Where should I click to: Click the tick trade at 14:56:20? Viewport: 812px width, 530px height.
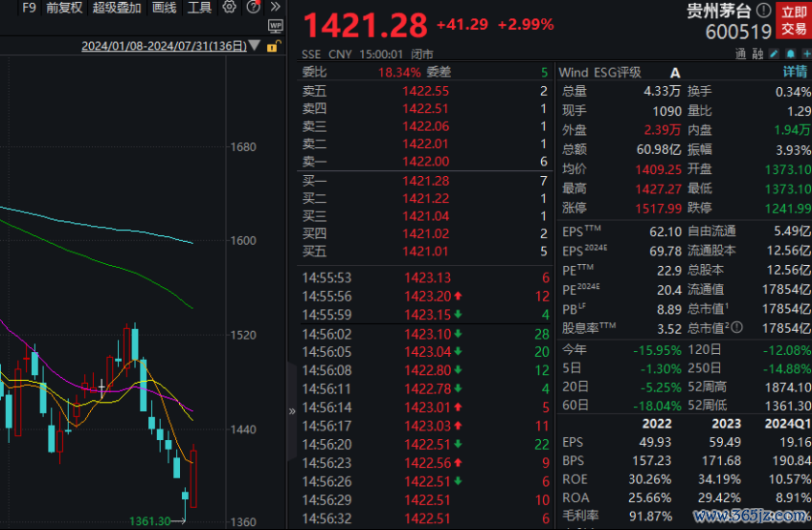(426, 445)
